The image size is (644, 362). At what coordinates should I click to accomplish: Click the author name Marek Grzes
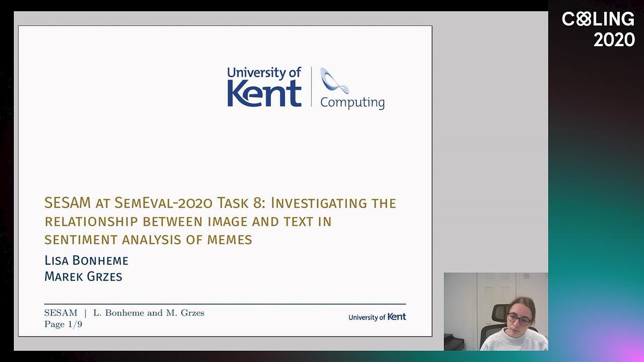click(83, 277)
